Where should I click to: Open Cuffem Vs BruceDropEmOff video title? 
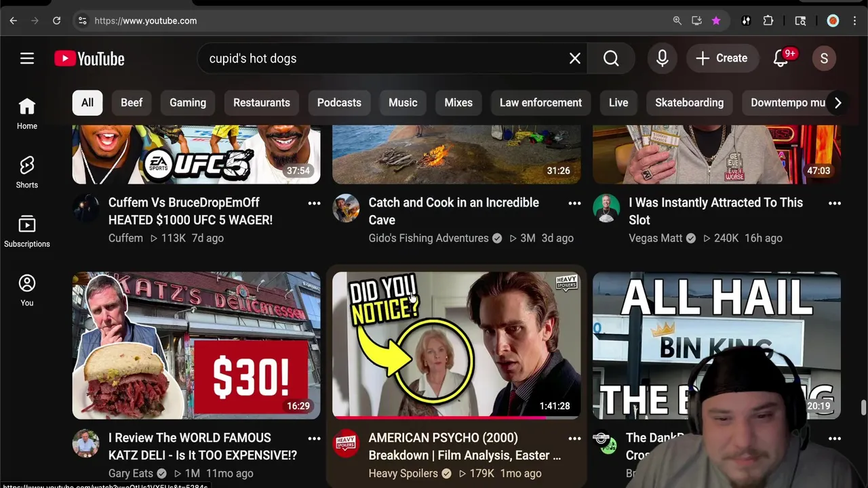[x=191, y=211]
